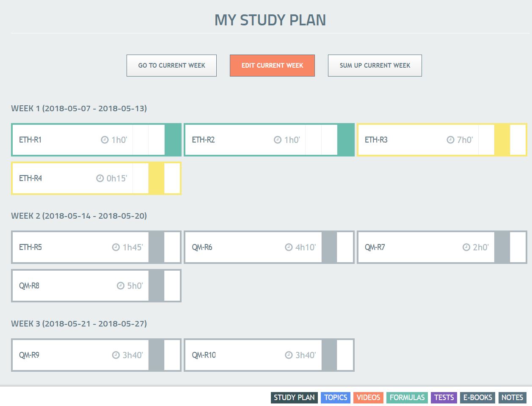
Task: Click the yellow status swatch on ETH-R4
Action: click(156, 178)
